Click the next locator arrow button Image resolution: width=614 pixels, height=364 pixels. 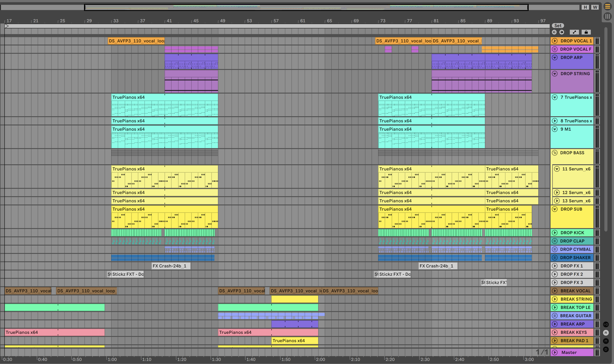562,32
